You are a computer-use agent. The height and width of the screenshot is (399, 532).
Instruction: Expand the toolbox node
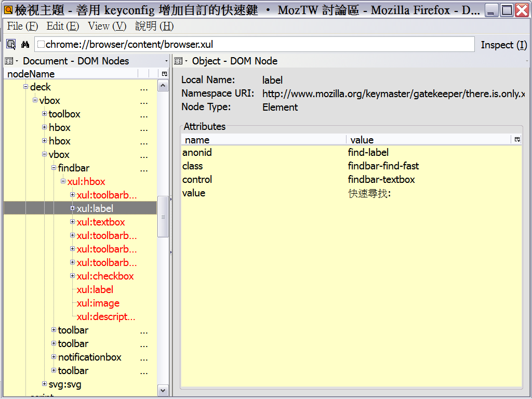coord(45,114)
